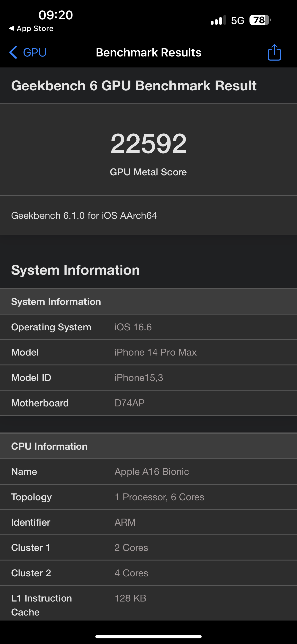Tap the Cluster 1 row
297x644 pixels.
point(148,548)
